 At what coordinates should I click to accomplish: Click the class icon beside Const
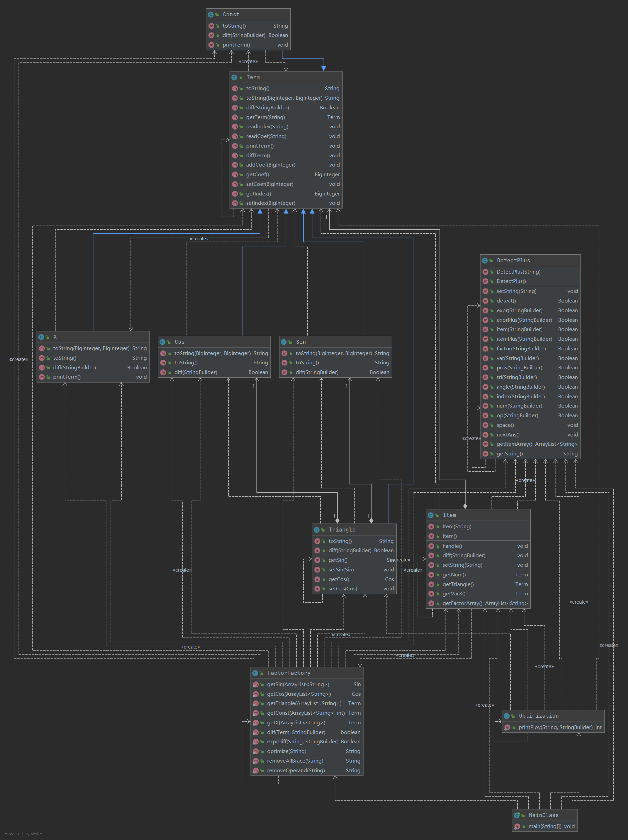211,14
